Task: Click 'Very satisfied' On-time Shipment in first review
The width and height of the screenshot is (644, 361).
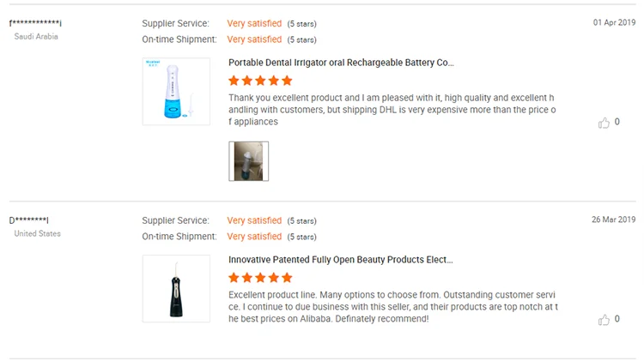Action: click(x=254, y=39)
